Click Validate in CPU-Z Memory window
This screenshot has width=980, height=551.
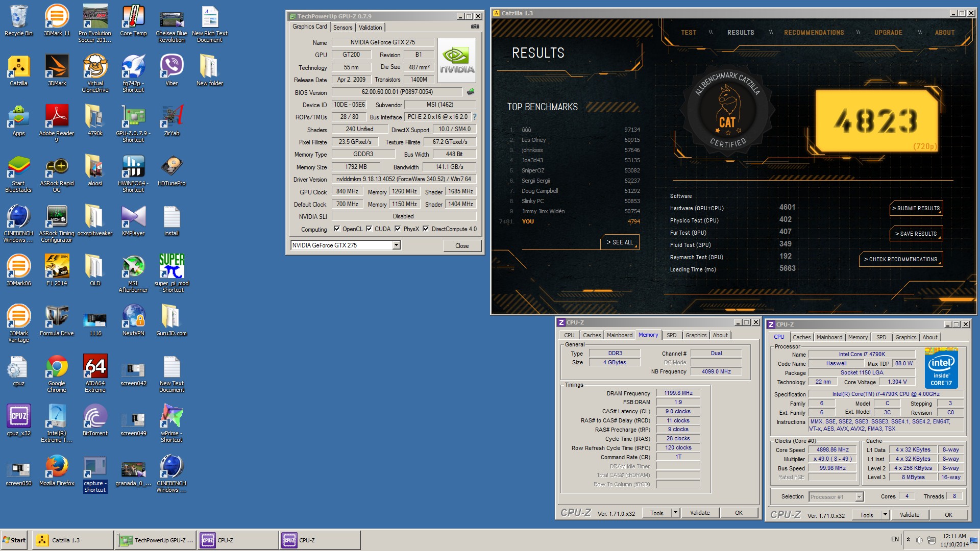(x=700, y=513)
